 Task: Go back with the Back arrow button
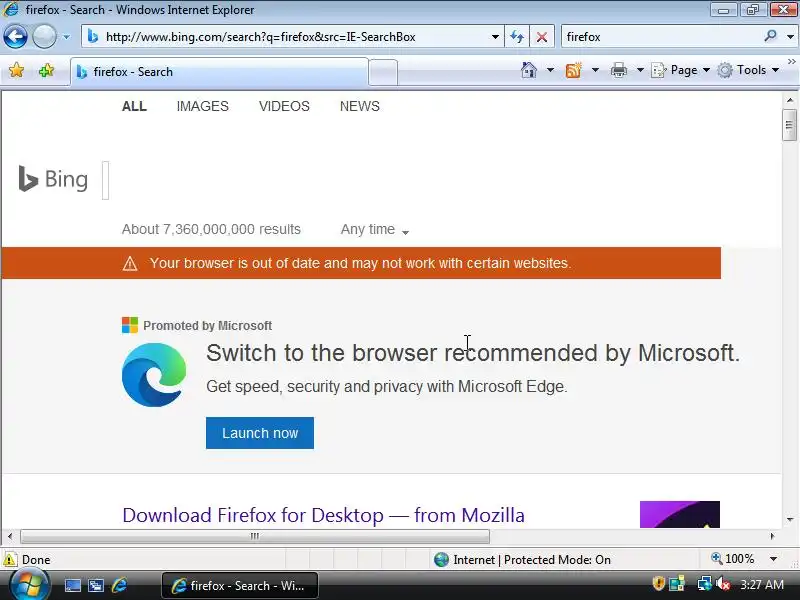tap(15, 37)
